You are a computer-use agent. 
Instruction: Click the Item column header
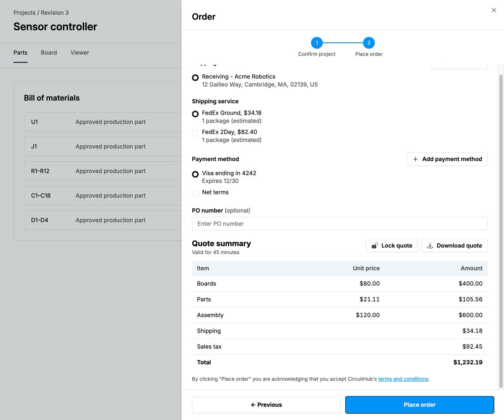click(203, 268)
